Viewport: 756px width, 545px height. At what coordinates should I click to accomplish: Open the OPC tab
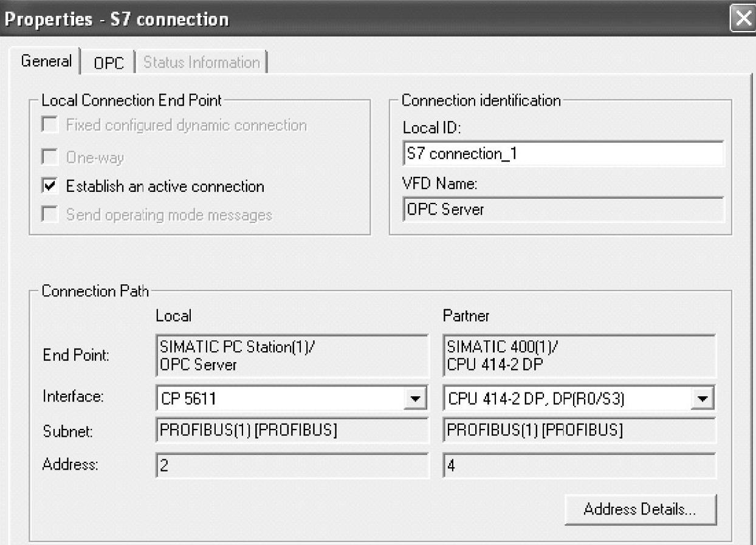pyautogui.click(x=109, y=63)
